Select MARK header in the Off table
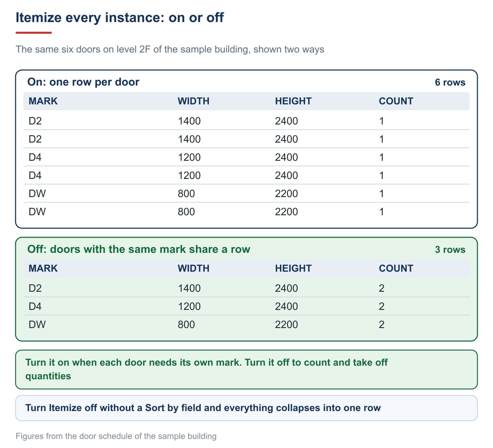The image size is (493, 448). click(43, 268)
